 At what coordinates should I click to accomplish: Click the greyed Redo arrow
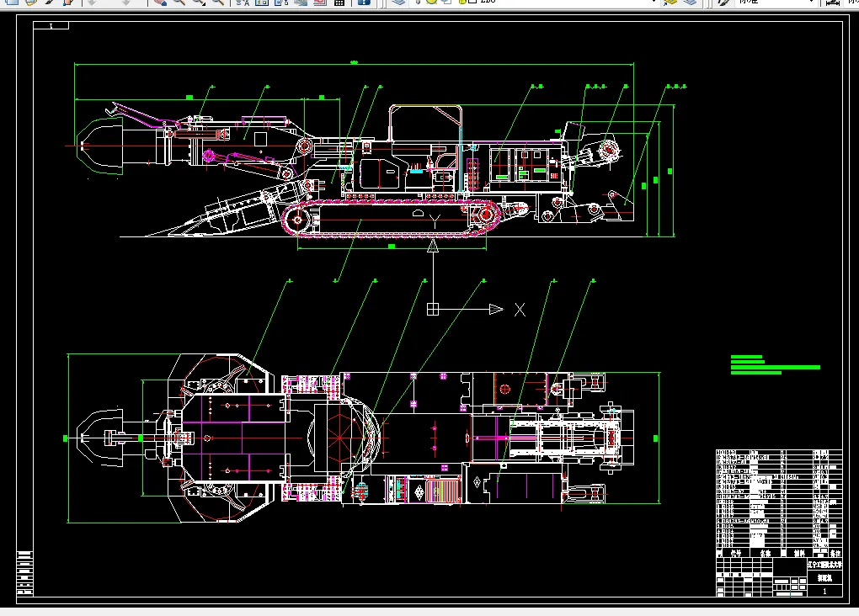[126, 3]
